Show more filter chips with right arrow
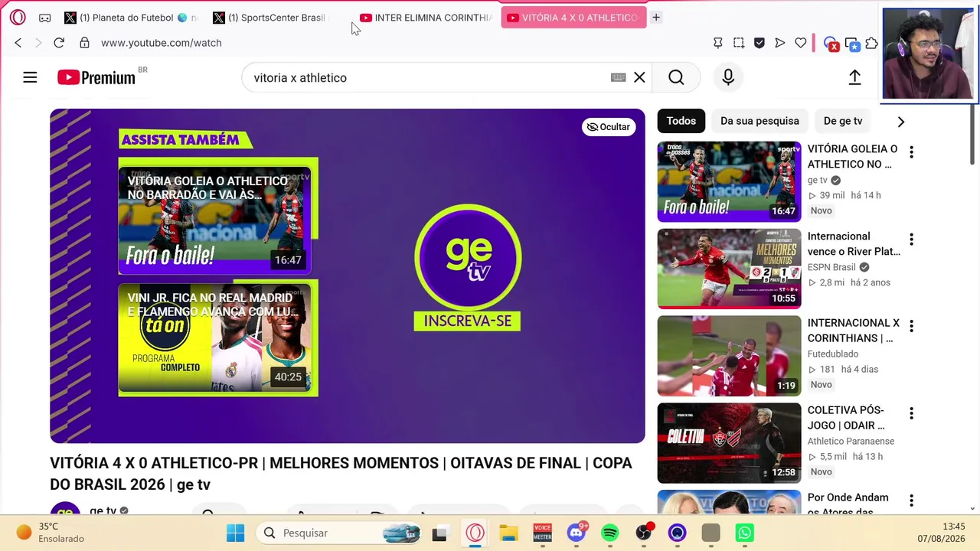The image size is (980, 551). point(901,122)
